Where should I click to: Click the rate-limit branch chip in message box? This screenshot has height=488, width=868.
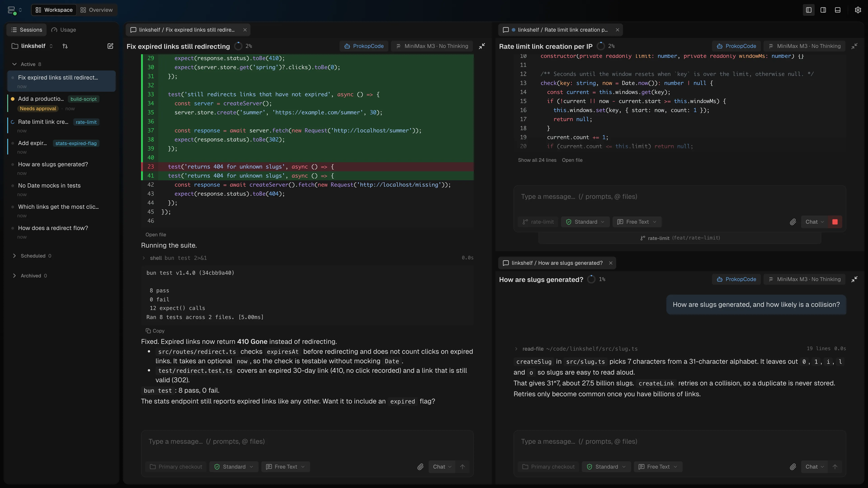click(x=538, y=222)
